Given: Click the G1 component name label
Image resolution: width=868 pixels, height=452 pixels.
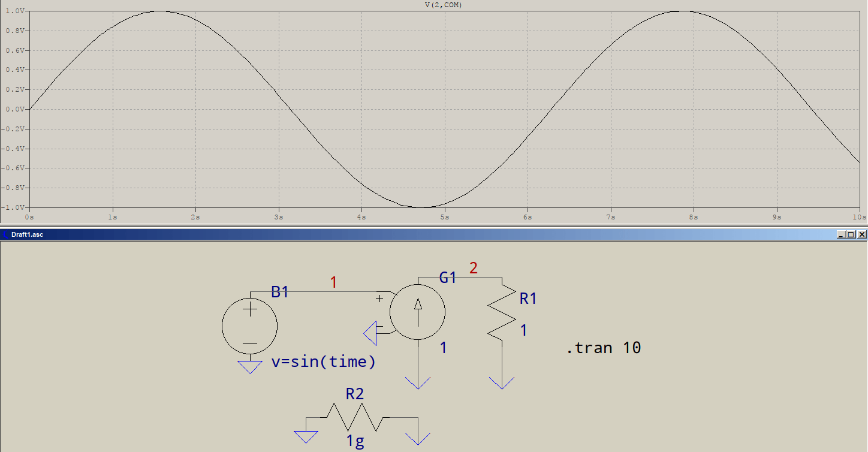Looking at the screenshot, I should (x=448, y=278).
